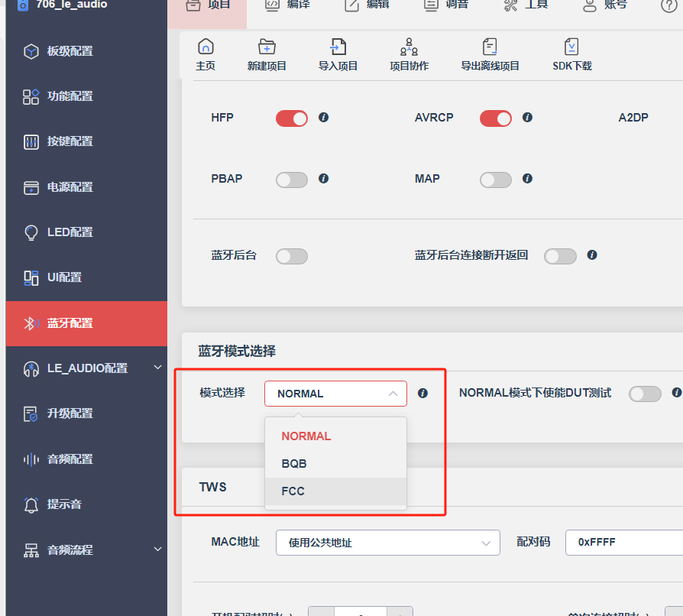Click info icon beside 模式选择 dropdown
683x616 pixels.
tap(422, 394)
